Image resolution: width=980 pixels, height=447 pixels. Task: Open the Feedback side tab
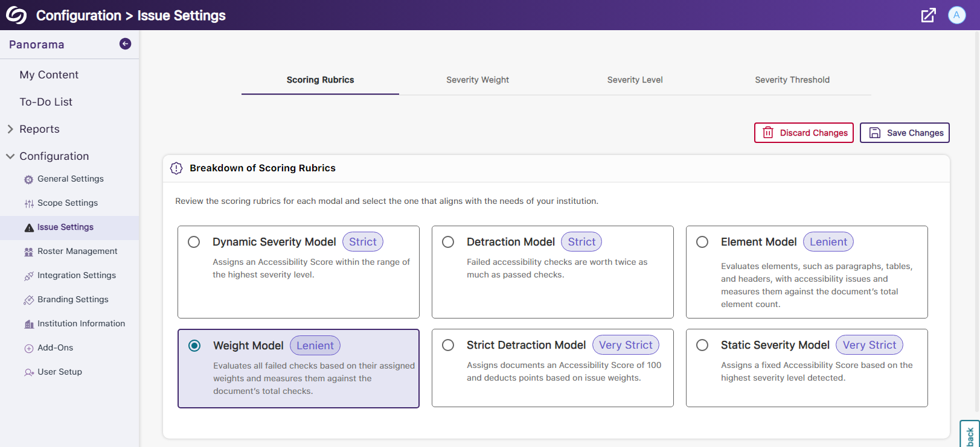[x=970, y=434]
